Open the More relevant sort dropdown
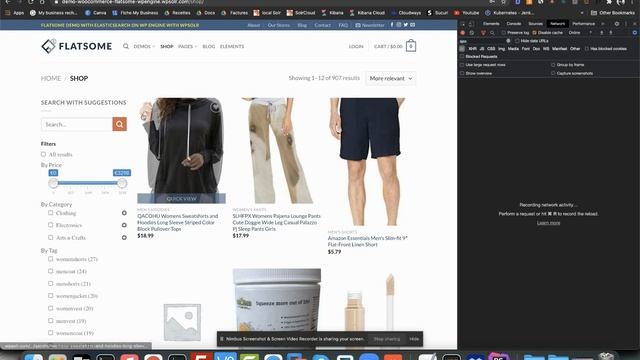Image resolution: width=640 pixels, height=360 pixels. point(391,78)
